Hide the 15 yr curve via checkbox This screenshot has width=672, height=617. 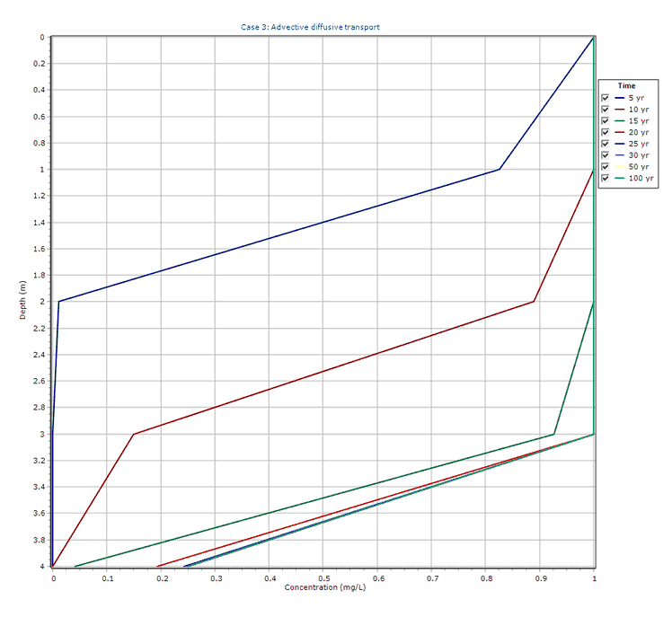pos(606,120)
